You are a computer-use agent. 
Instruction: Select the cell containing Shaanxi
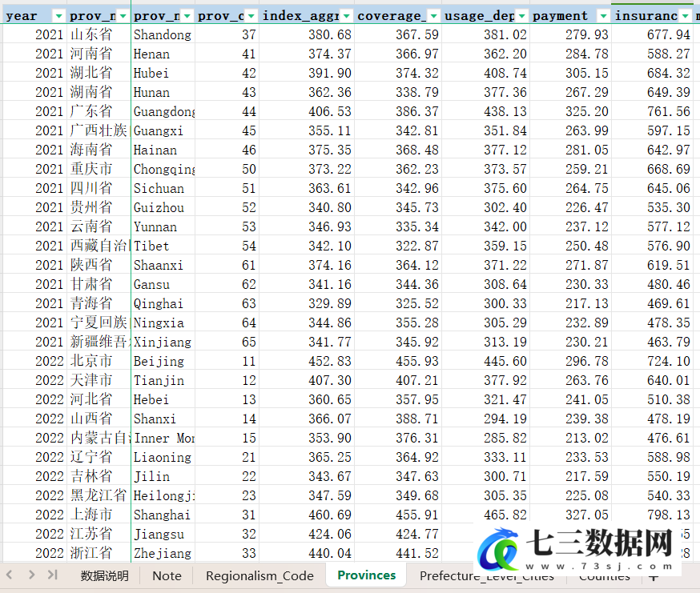click(x=163, y=265)
